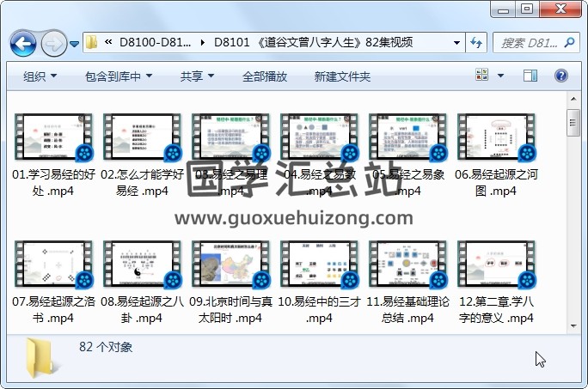Toggle the preview pane
Screen dimensions: 588x389
[x=531, y=76]
